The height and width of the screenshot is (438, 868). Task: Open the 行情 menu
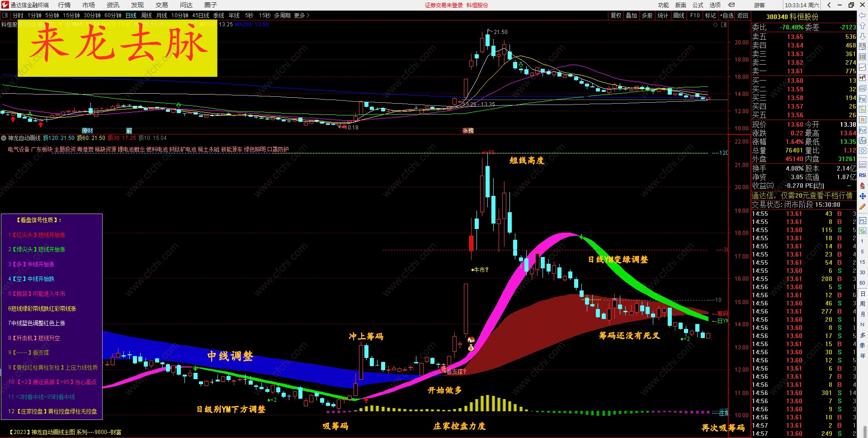[64, 5]
